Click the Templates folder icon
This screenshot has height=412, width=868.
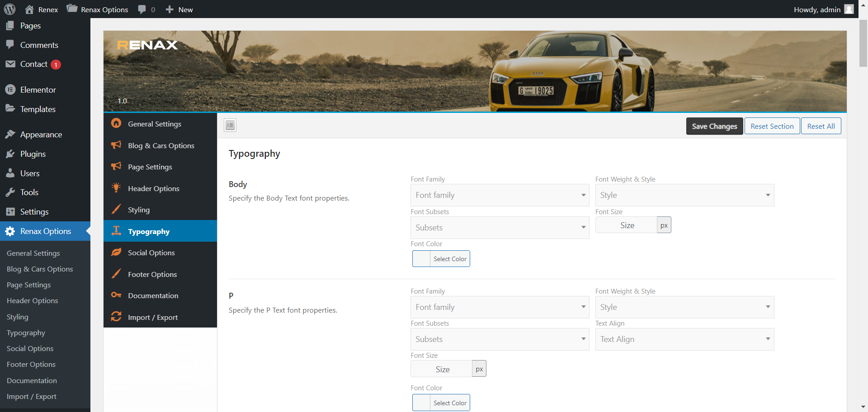[x=10, y=108]
